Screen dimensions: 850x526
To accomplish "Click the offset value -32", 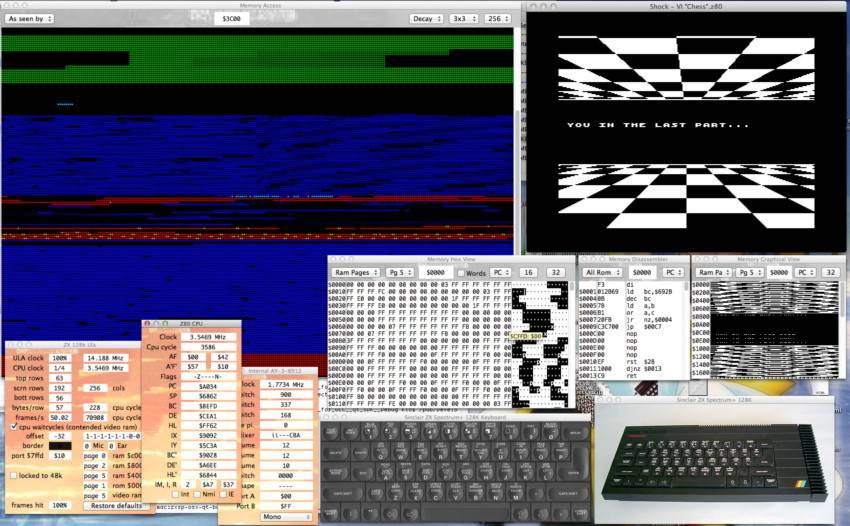I will tap(60, 436).
